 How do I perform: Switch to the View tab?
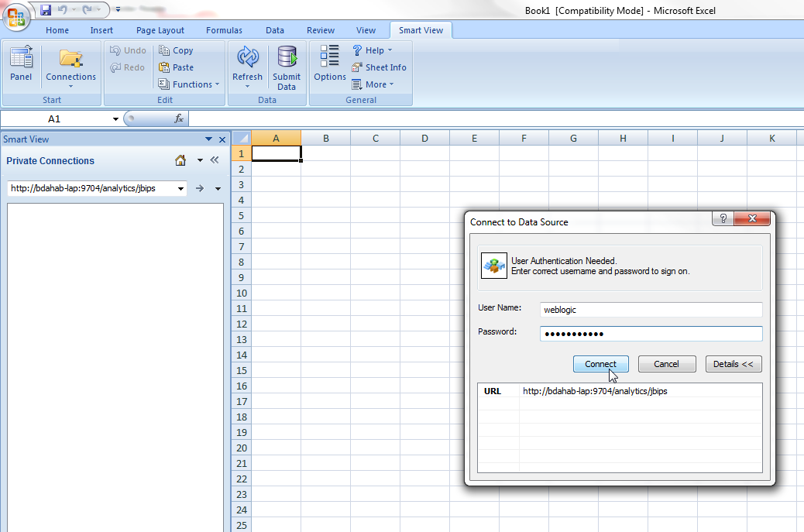pyautogui.click(x=366, y=30)
